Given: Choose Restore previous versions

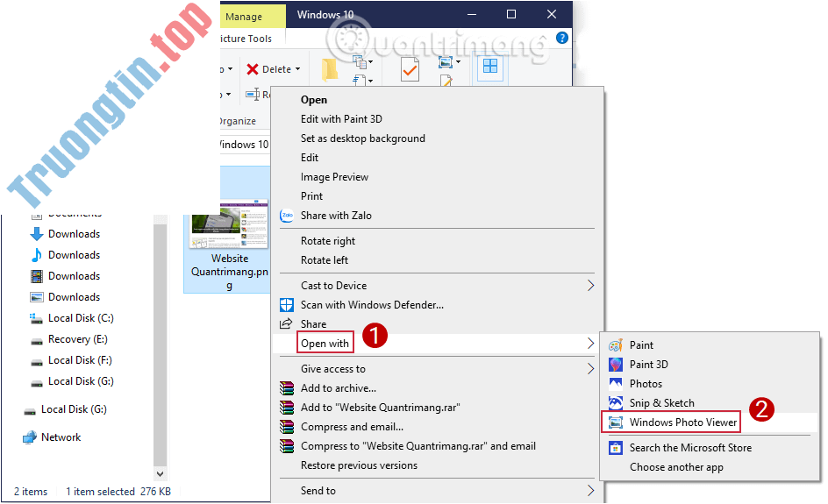Looking at the screenshot, I should [359, 465].
